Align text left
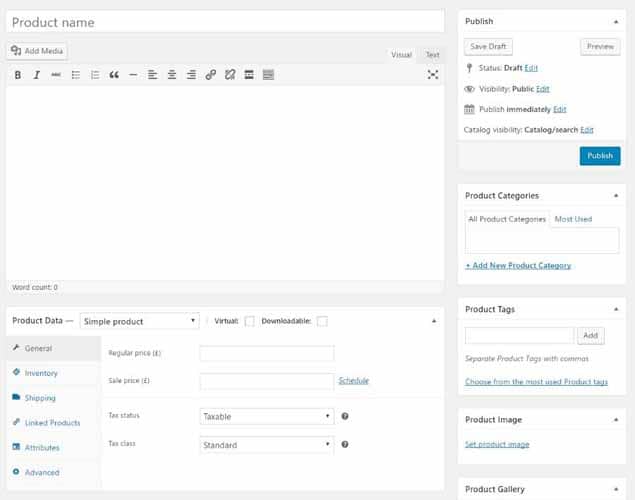 152,75
